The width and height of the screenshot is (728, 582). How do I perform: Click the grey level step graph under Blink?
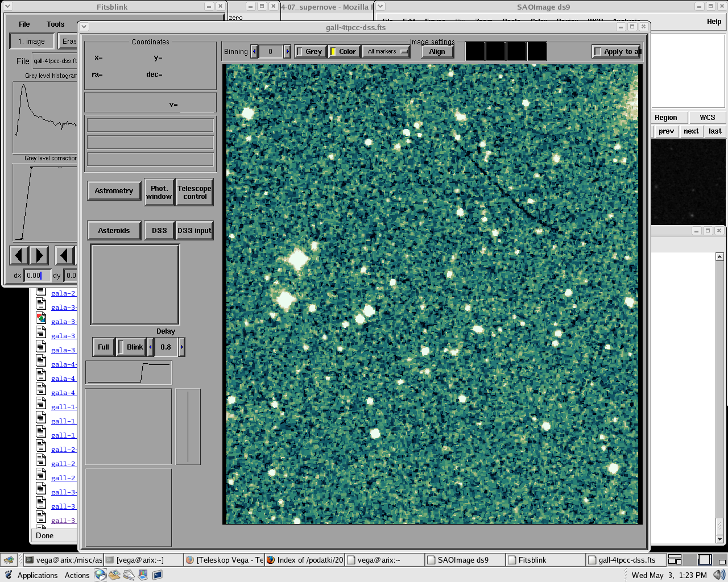pyautogui.click(x=129, y=372)
